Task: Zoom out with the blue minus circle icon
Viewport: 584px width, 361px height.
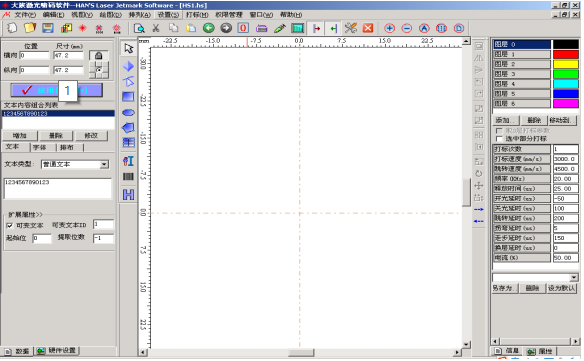Action: pyautogui.click(x=407, y=28)
